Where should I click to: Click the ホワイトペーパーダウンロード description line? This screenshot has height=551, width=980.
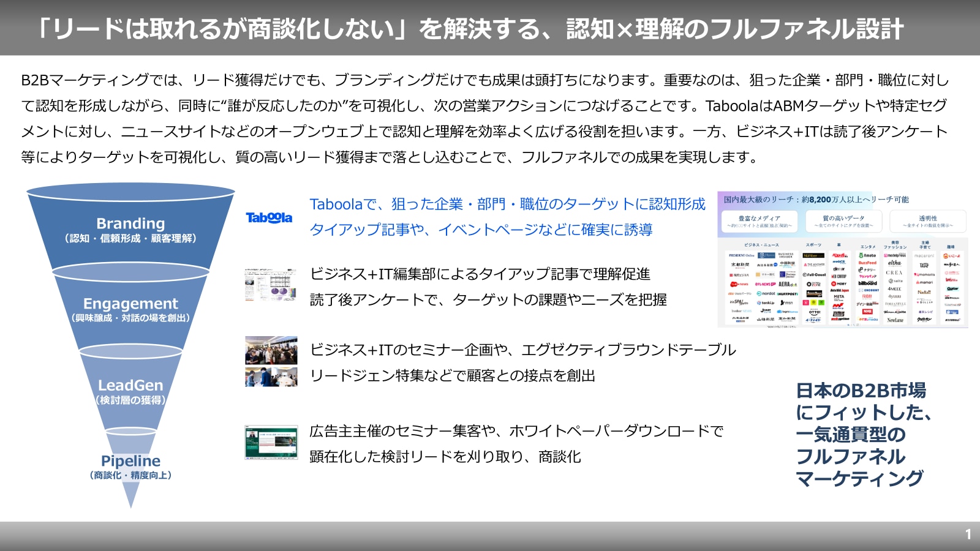(x=516, y=431)
